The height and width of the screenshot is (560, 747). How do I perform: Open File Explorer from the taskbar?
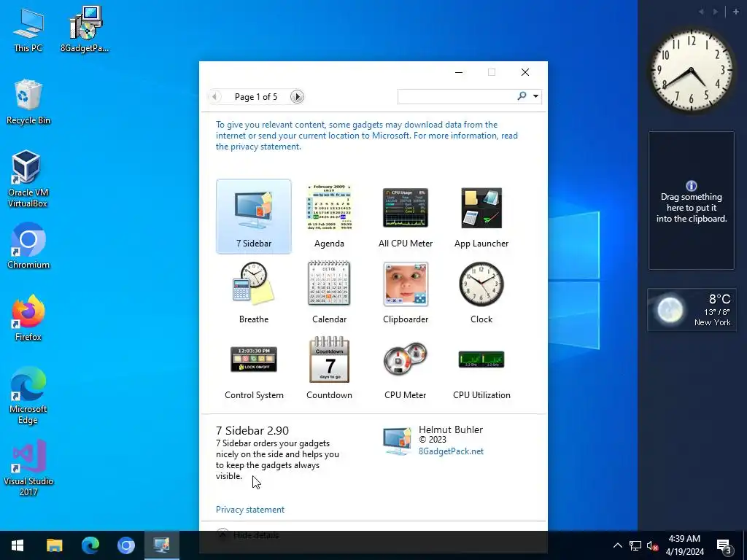pos(54,545)
